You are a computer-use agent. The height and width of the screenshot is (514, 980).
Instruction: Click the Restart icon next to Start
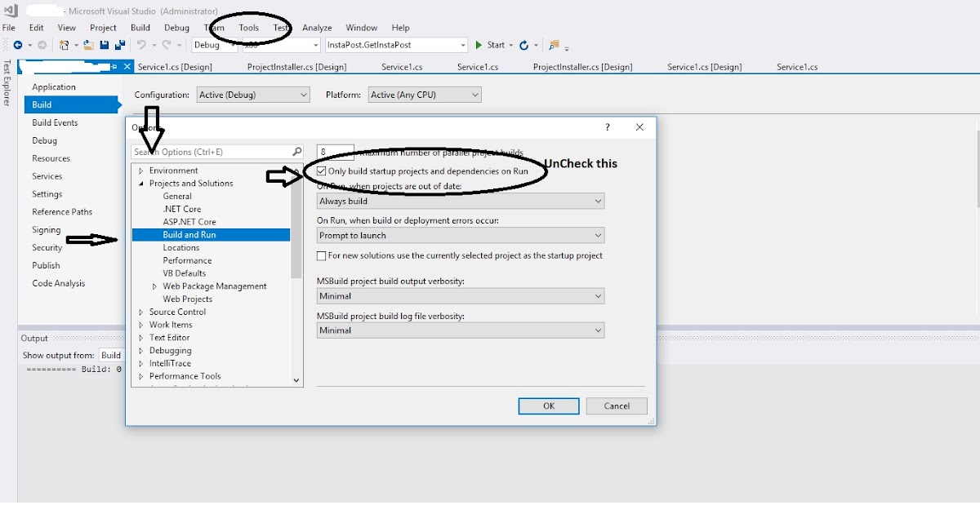click(523, 45)
